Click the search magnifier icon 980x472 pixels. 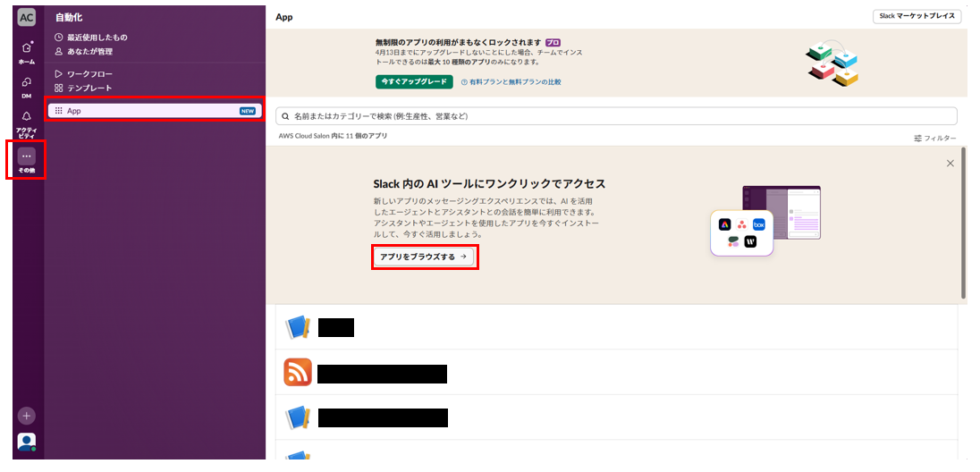click(x=285, y=116)
